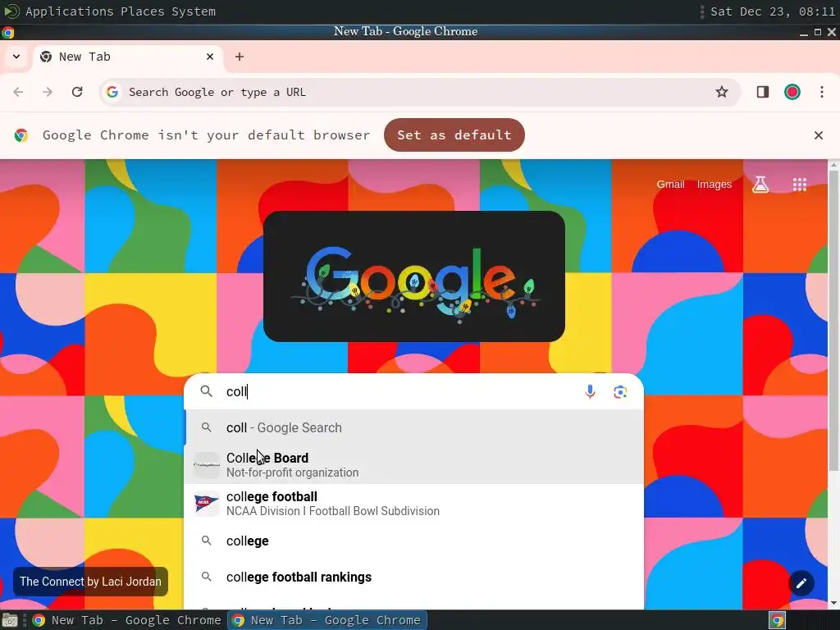This screenshot has height=630, width=840.
Task: Bookmark this tab with star icon
Action: tap(722, 92)
